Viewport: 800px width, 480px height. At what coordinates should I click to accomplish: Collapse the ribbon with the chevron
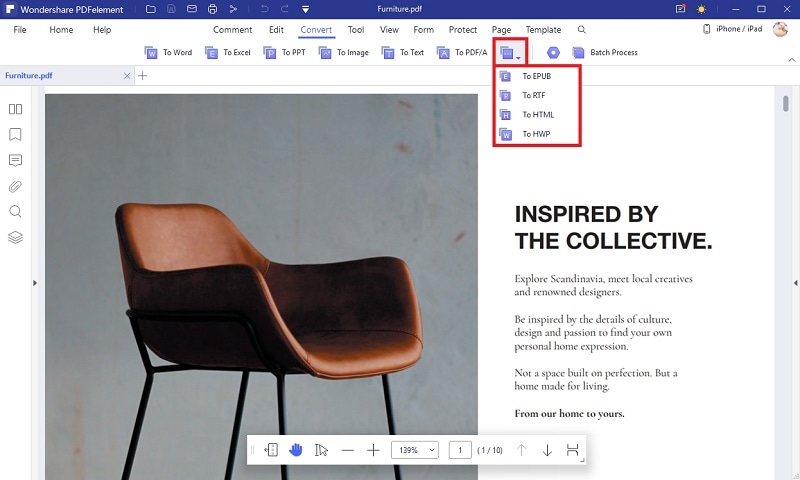(791, 60)
